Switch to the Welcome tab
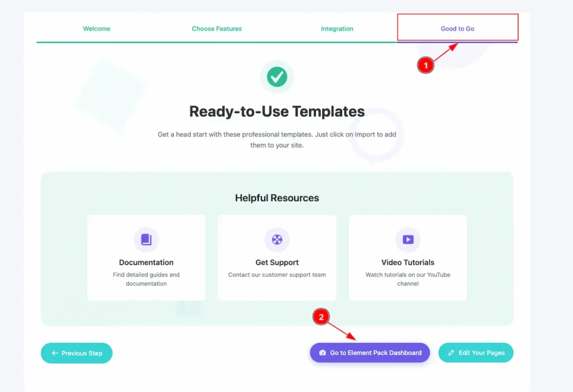 97,29
